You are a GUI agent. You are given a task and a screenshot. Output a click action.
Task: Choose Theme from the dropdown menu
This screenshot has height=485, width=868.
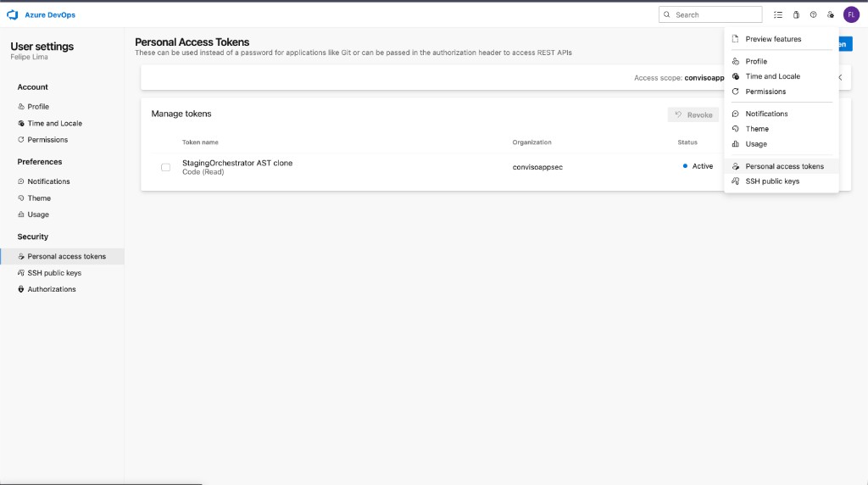pos(781,128)
